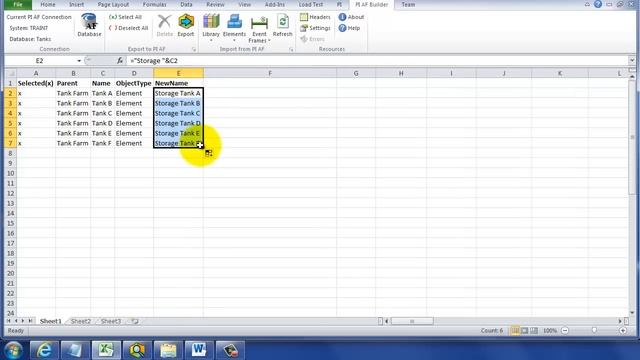This screenshot has width=640, height=360.
Task: Select column F header
Action: click(270, 73)
